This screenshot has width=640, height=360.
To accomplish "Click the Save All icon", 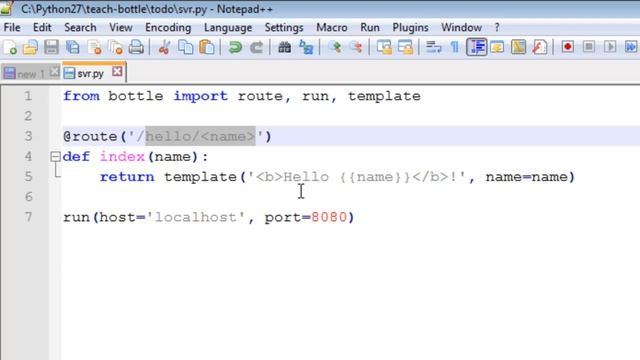I will pyautogui.click(x=73, y=47).
